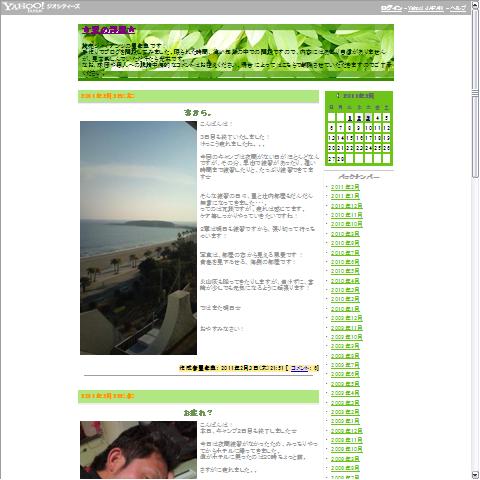Viewport: 480px width, 480px height.
Task: Click the post title お疲れ?
Action: pos(198,413)
